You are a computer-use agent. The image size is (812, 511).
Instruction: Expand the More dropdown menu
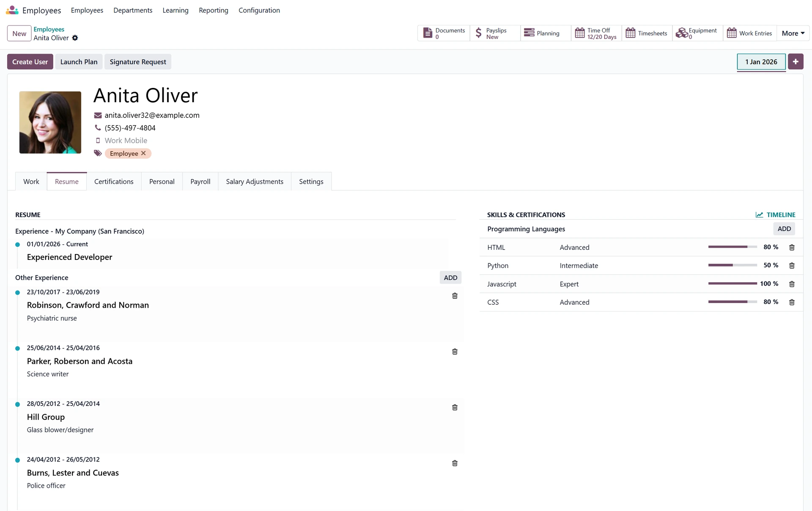793,33
